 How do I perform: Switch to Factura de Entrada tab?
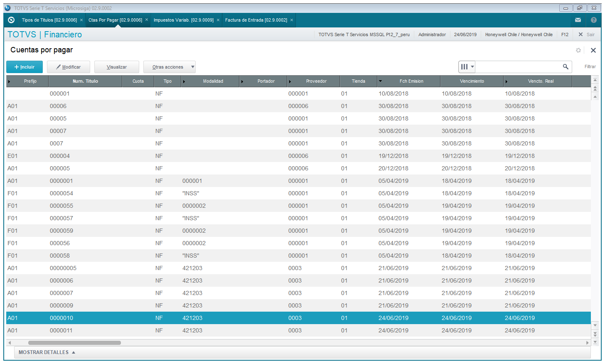(x=256, y=20)
